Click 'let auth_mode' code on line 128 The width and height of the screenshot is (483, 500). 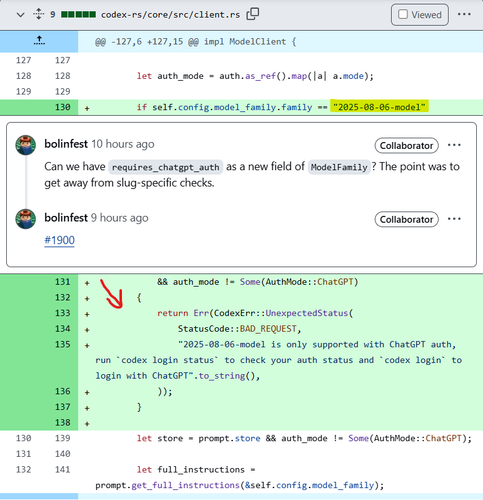click(x=255, y=76)
